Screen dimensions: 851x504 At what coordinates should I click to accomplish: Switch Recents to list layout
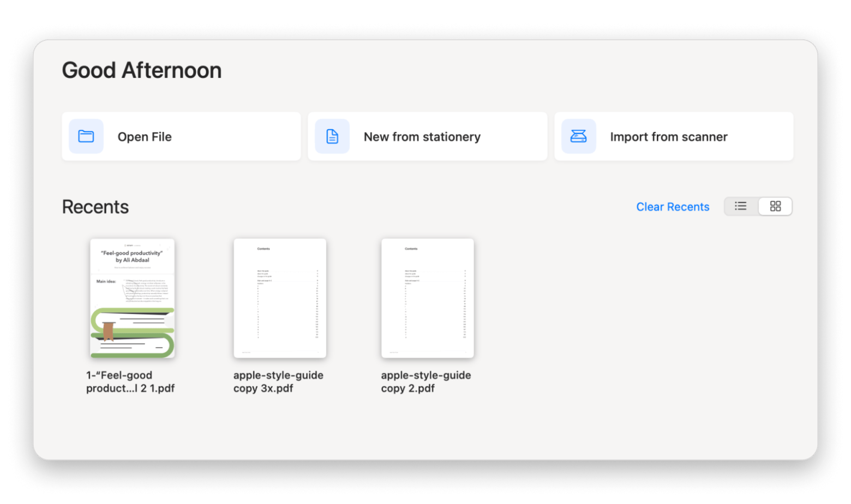pyautogui.click(x=740, y=206)
